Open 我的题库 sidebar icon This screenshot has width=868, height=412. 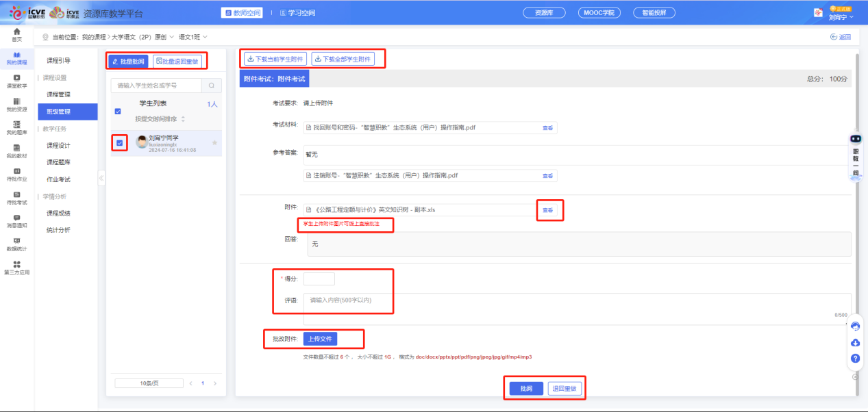coord(16,127)
